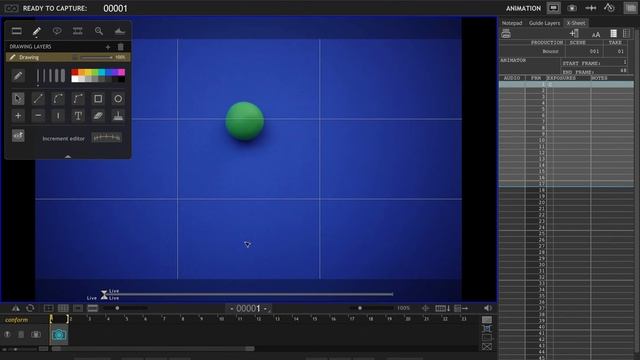640x360 pixels.
Task: Pick the magenta color swatch
Action: [122, 72]
